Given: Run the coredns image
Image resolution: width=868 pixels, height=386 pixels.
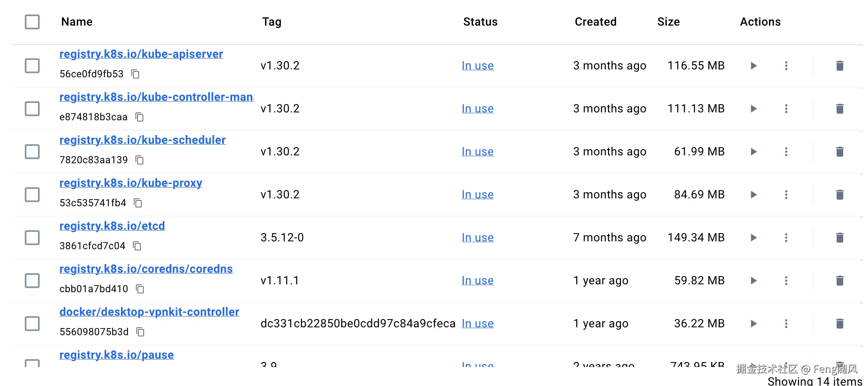Looking at the screenshot, I should click(x=754, y=281).
